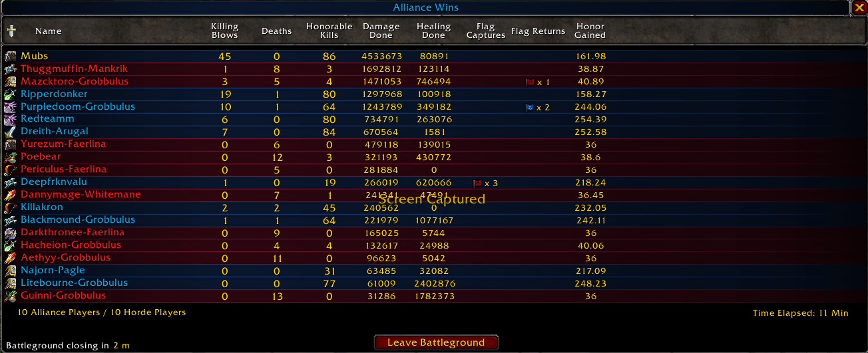Click healing value 2402876
This screenshot has width=868, height=353.
point(433,284)
